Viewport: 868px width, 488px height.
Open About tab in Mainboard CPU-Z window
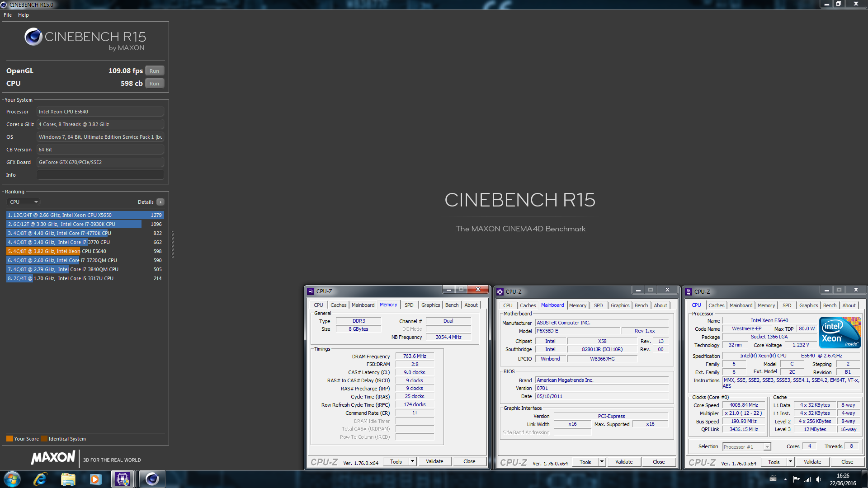click(660, 305)
